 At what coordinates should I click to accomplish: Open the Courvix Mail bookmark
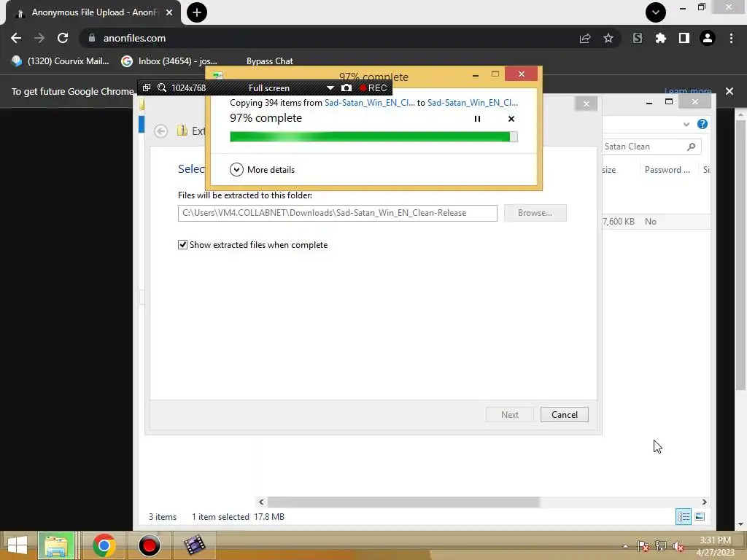click(x=61, y=61)
